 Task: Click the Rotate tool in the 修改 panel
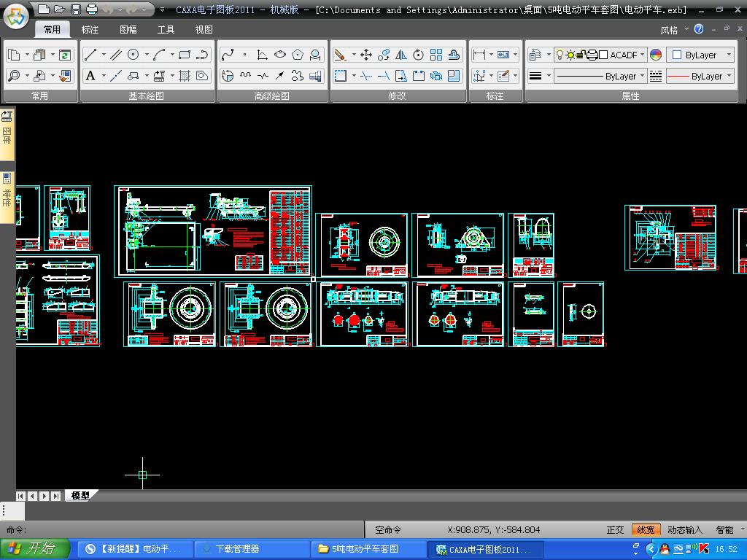(419, 55)
